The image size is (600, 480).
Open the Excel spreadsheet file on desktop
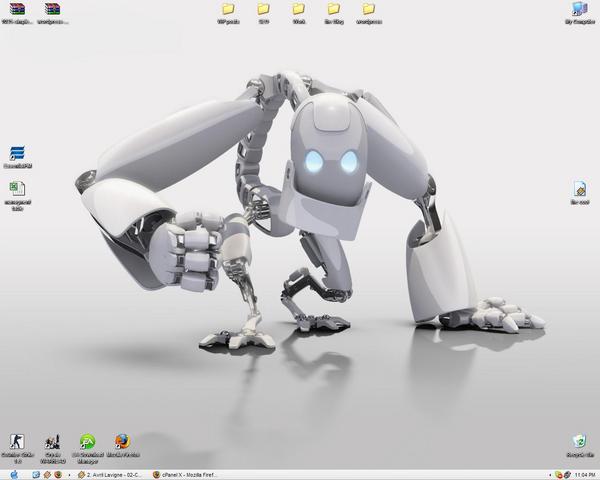pos(18,196)
